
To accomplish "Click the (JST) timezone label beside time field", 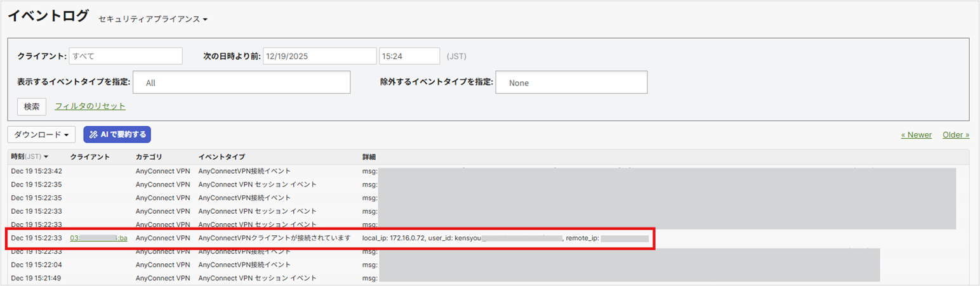I will 456,56.
